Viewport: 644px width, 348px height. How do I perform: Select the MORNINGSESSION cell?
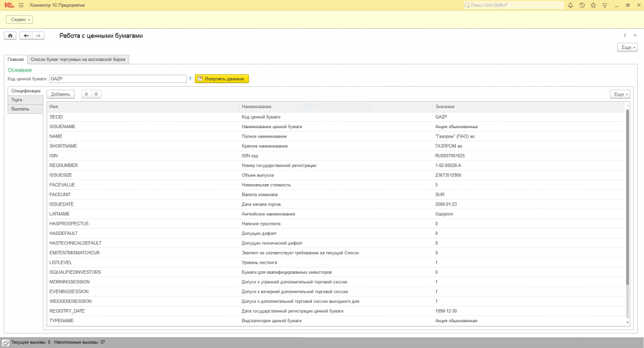(x=143, y=282)
